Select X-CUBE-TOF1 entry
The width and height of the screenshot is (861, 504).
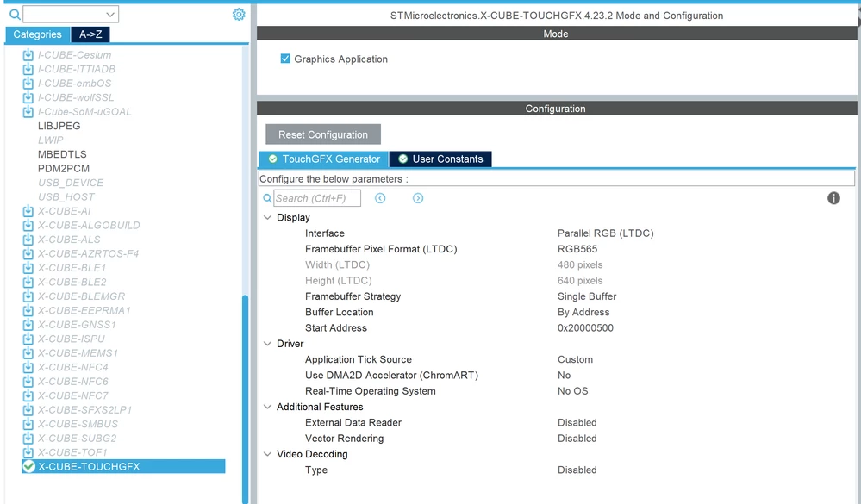click(x=72, y=452)
